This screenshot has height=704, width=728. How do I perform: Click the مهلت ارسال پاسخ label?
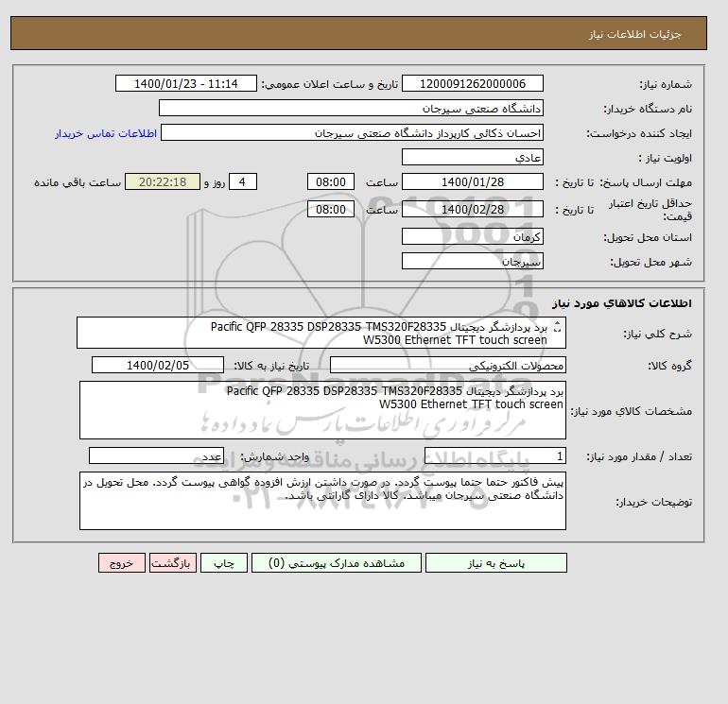coord(646,182)
